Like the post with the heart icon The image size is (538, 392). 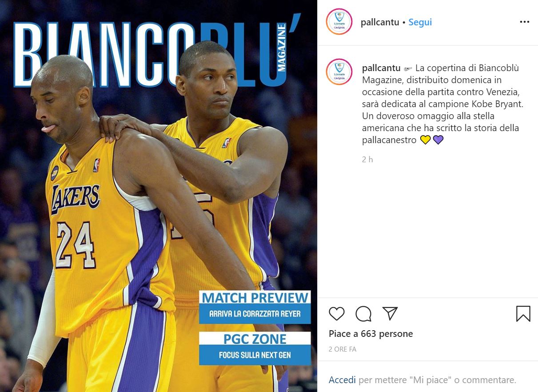tap(337, 314)
